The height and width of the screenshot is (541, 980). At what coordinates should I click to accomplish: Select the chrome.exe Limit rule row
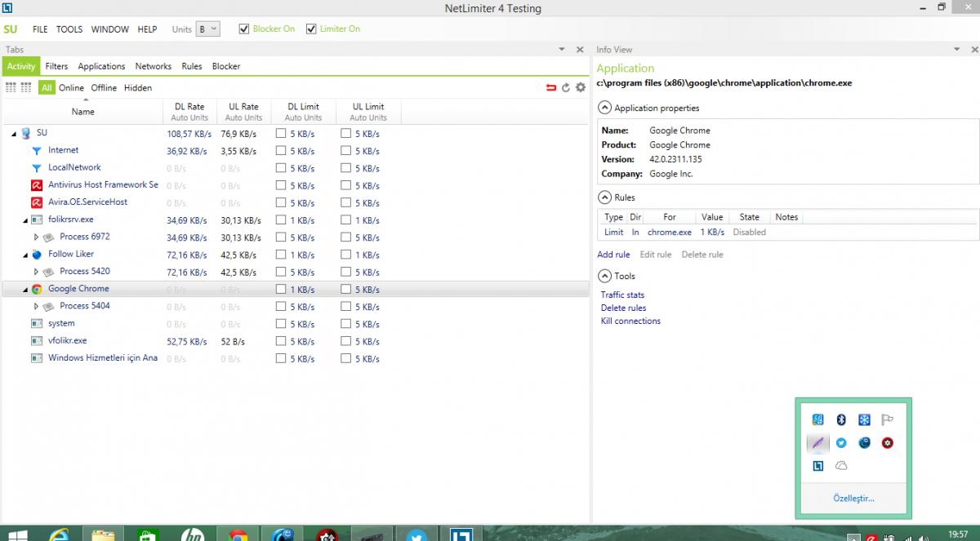tap(787, 232)
